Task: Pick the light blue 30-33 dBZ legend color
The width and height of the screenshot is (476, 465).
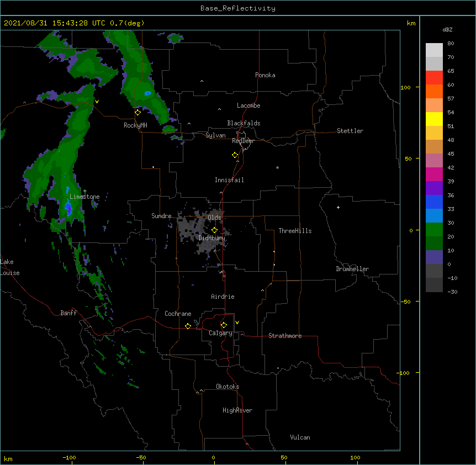Action: point(434,215)
